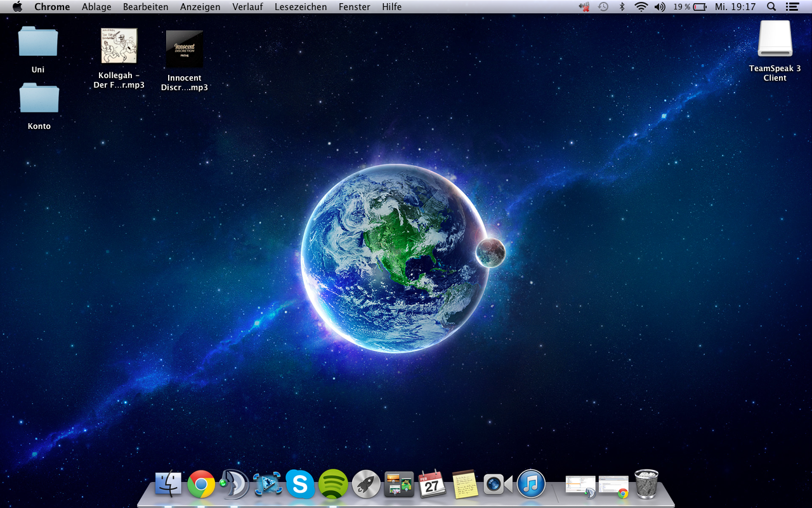Open Notification Center list icon
This screenshot has height=508, width=812.
(x=792, y=7)
